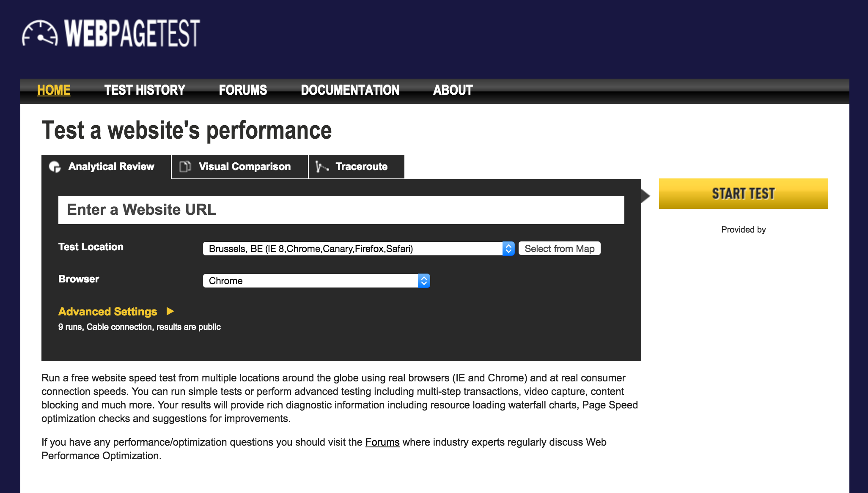Click the Advanced Settings yellow arrow icon
Screen dimensions: 868x493
[x=170, y=312]
